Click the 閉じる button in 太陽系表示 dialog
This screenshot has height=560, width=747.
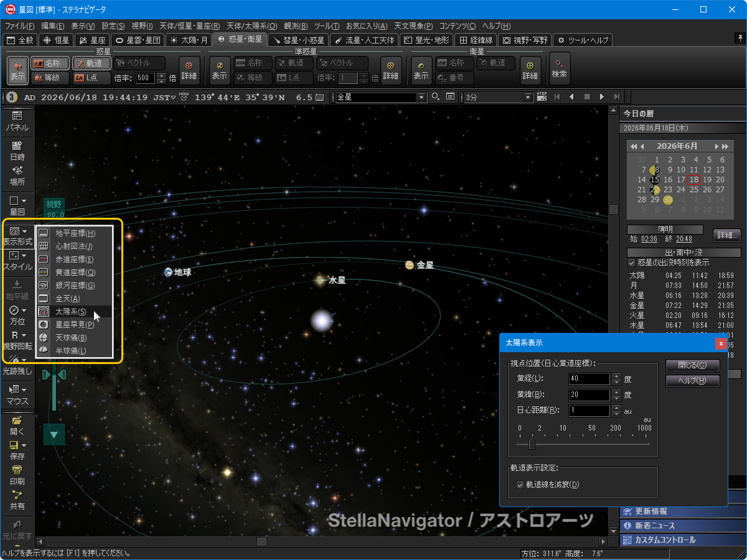[692, 365]
